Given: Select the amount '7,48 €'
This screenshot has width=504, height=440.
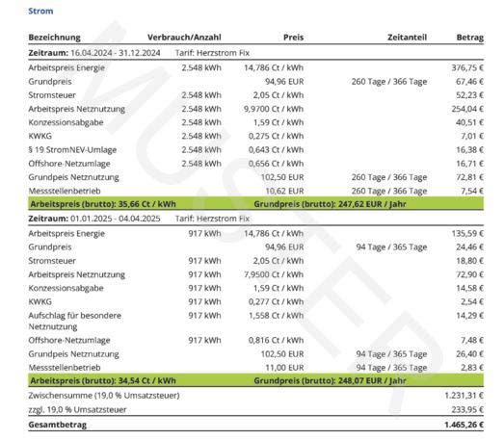Looking at the screenshot, I should pyautogui.click(x=472, y=340).
